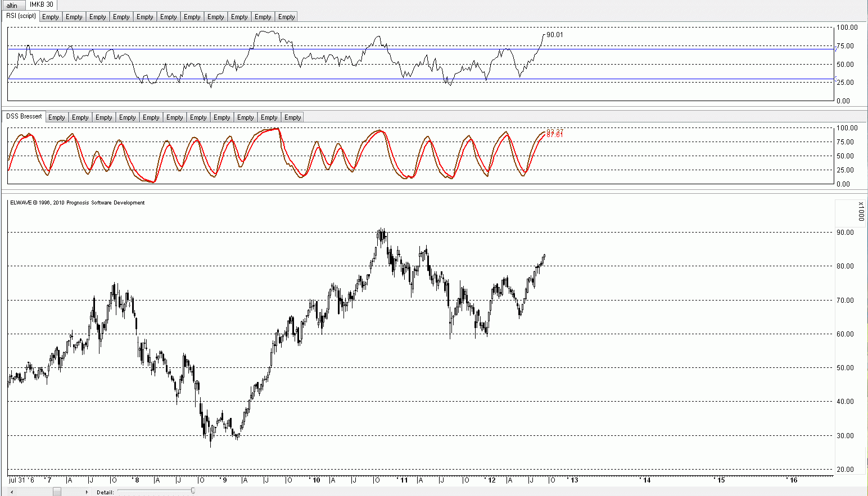Viewport: 868px width, 496px height.
Task: Click the '13 year marker on time axis
Action: [x=573, y=480]
